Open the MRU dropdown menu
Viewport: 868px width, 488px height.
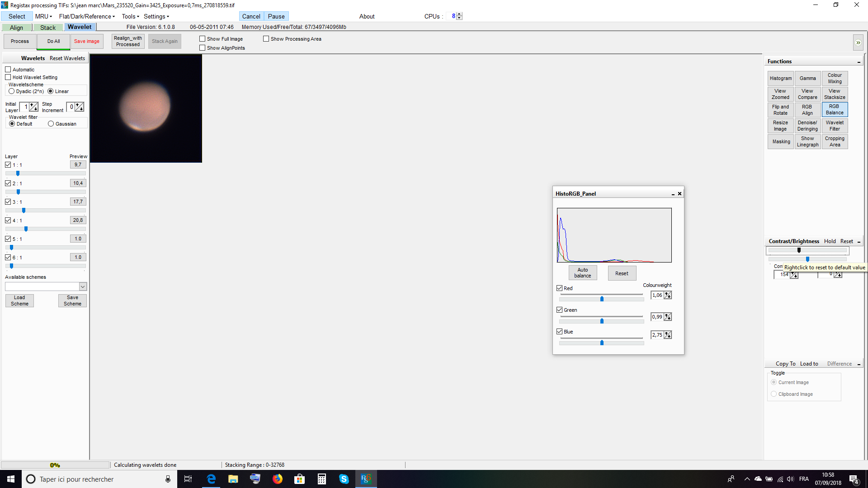(x=43, y=16)
